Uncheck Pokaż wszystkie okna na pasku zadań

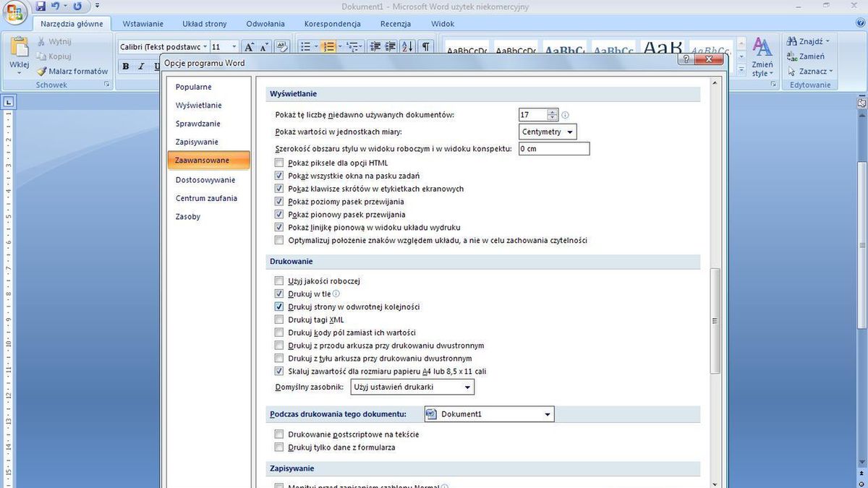pos(279,176)
